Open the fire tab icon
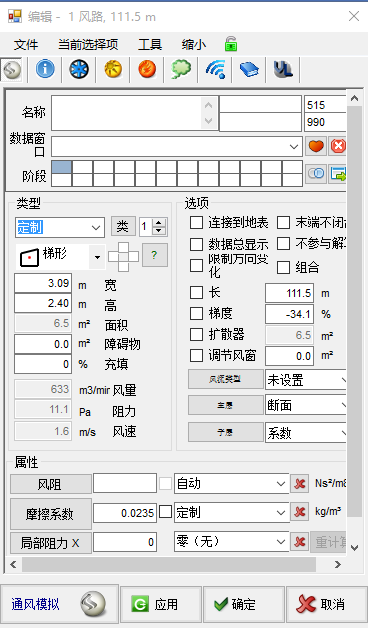Image resolution: width=368 pixels, height=628 pixels. pos(147,69)
